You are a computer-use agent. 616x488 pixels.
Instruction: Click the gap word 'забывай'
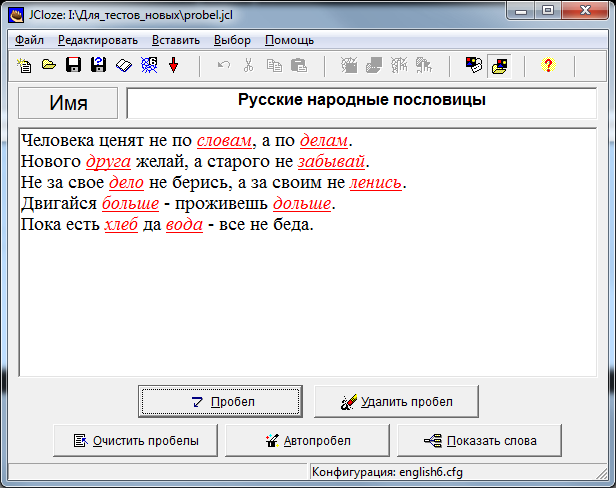[x=331, y=162]
